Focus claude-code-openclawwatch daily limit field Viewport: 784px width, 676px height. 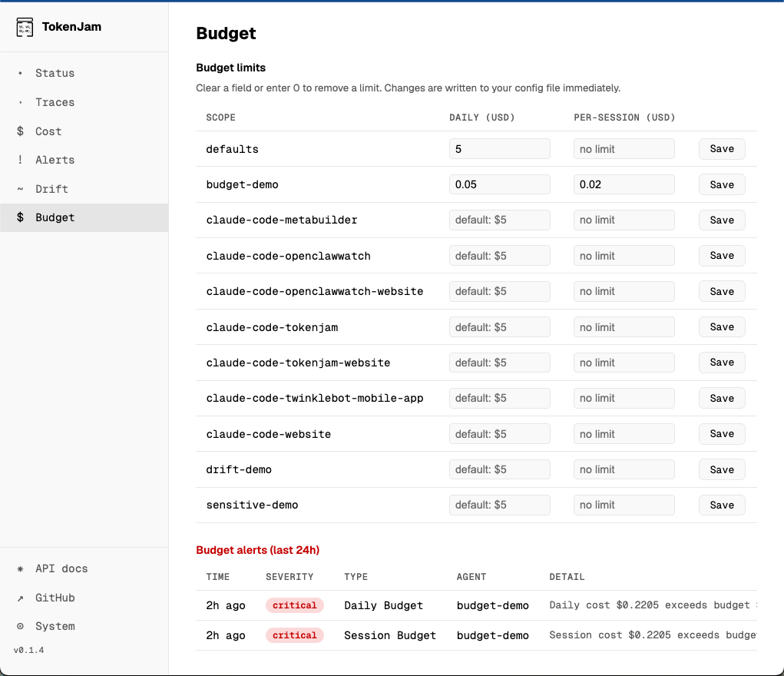tap(499, 256)
